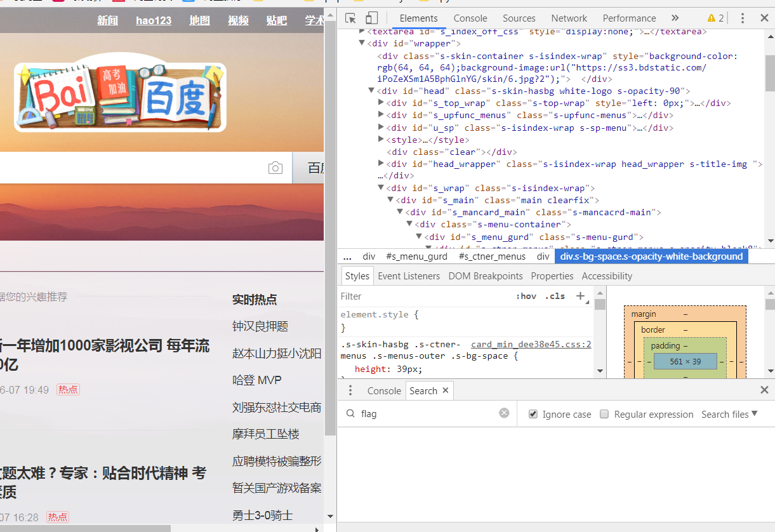Show more DevTools tabs chevron
Viewport: 775px width, 532px height.
(675, 18)
